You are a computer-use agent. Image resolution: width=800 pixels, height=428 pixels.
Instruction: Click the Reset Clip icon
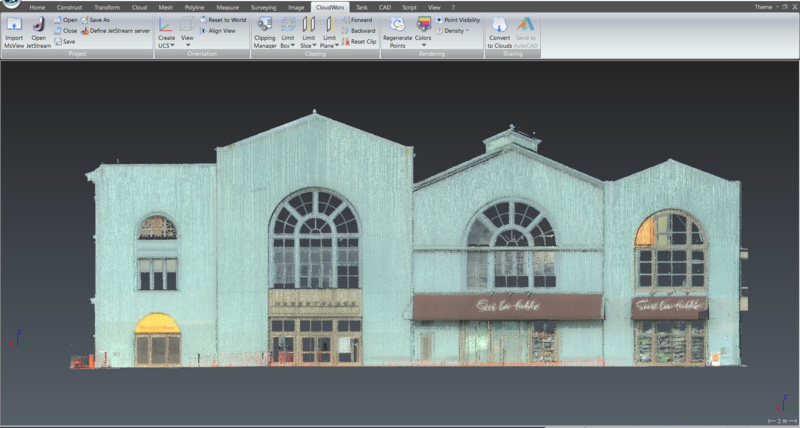point(358,42)
